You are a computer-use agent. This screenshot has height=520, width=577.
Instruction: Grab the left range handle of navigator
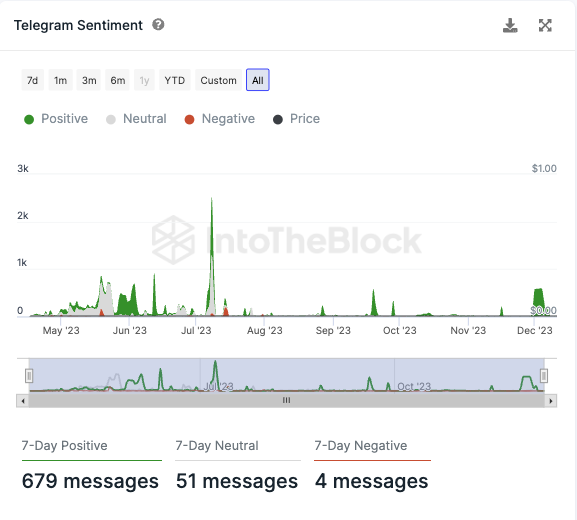click(29, 376)
